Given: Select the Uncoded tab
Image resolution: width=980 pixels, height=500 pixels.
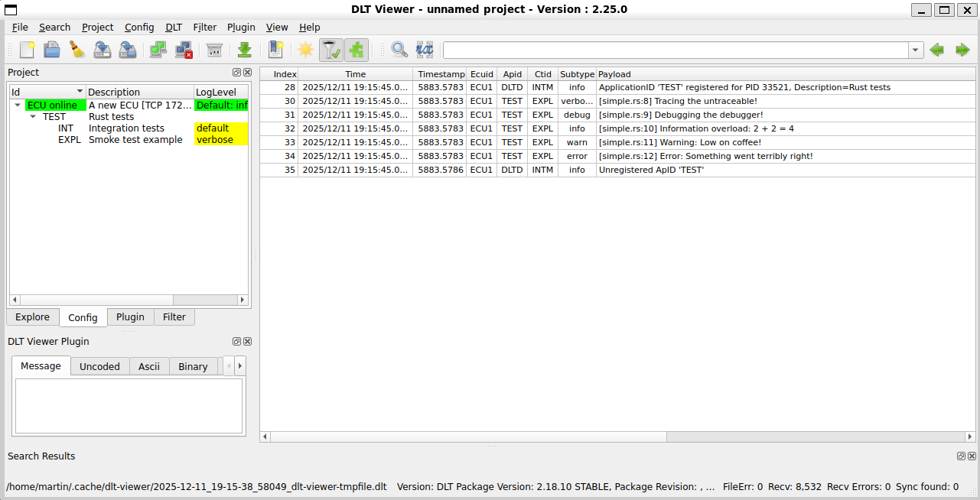Looking at the screenshot, I should pyautogui.click(x=99, y=367).
